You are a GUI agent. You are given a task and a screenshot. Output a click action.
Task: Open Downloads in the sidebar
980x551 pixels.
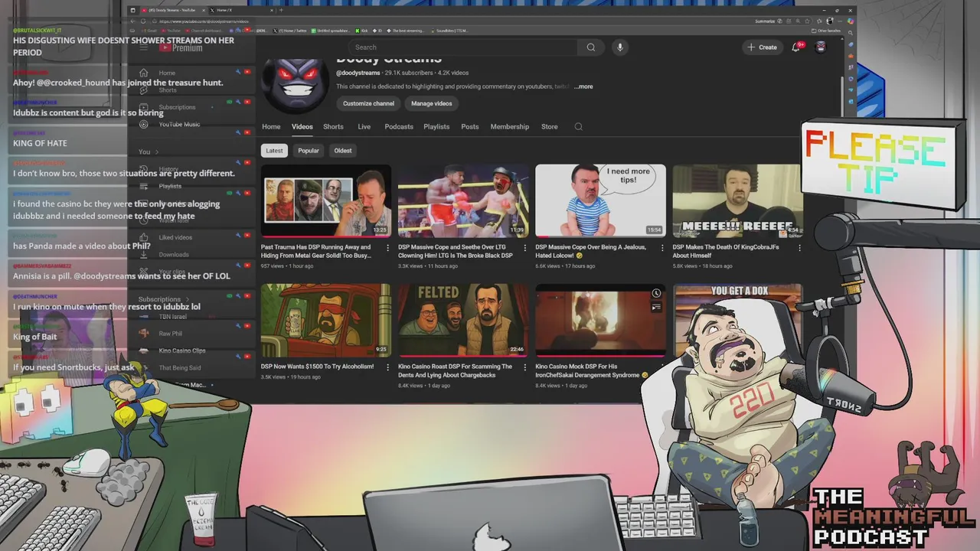[174, 254]
